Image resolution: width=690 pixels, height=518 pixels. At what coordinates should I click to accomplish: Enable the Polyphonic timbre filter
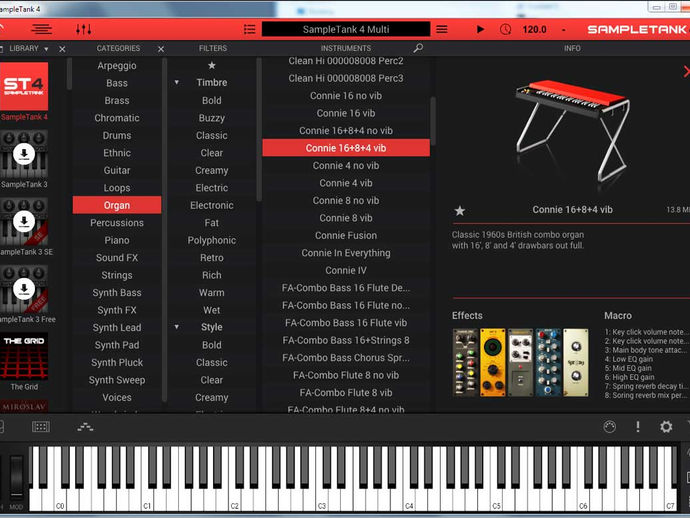coord(212,240)
